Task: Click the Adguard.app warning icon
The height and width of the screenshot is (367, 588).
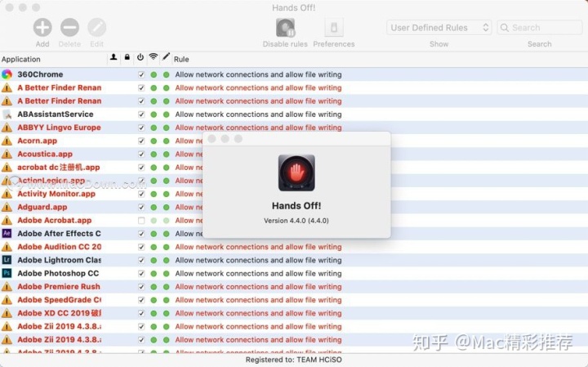Action: (7, 207)
